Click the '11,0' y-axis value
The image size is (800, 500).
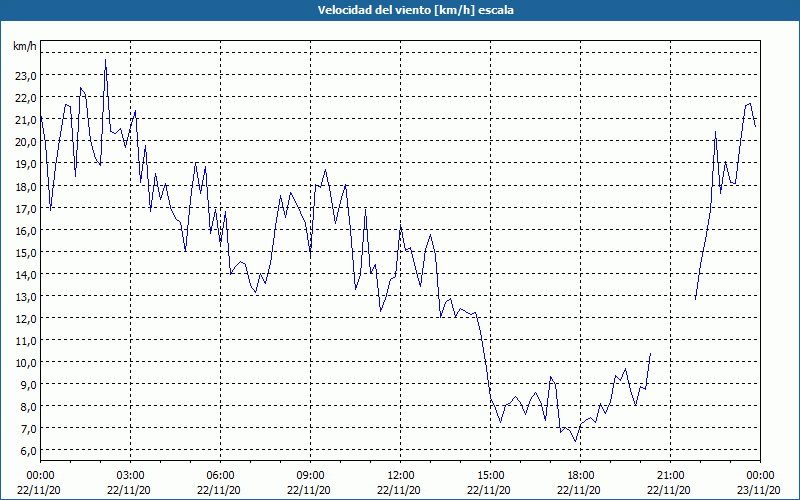[x=26, y=340]
